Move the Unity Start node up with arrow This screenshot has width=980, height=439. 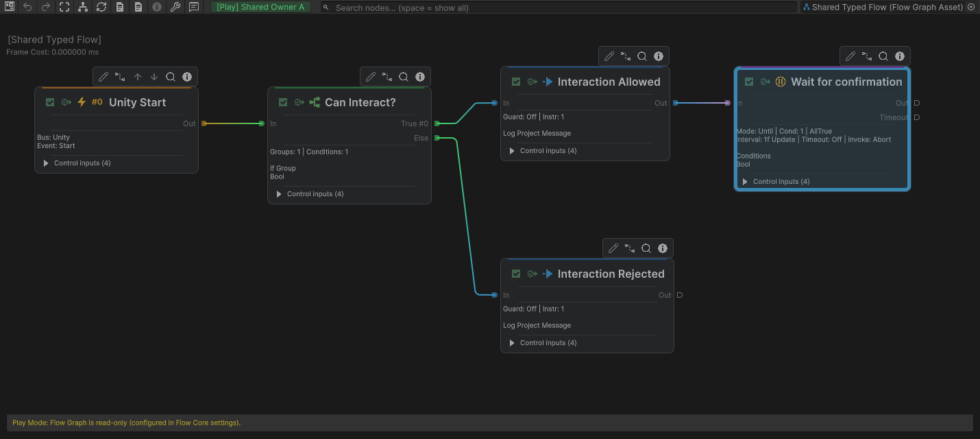137,77
